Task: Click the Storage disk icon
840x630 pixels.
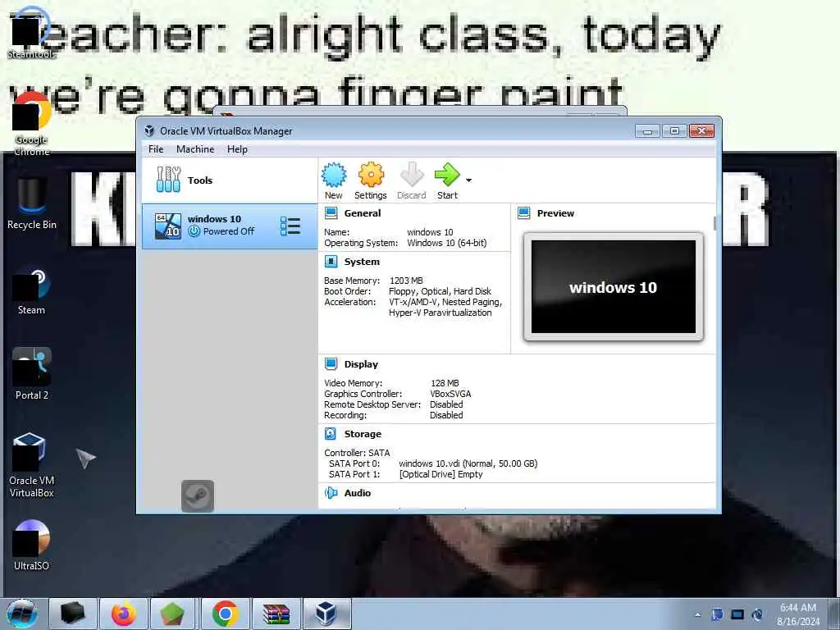Action: [x=331, y=434]
